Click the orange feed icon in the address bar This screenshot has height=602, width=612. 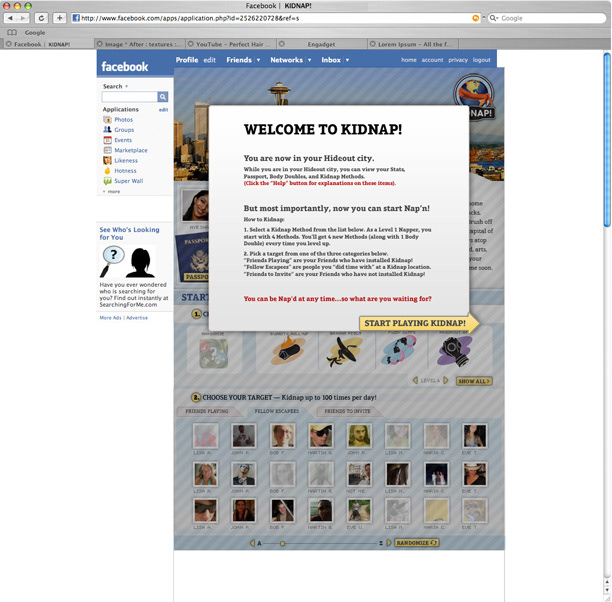(x=475, y=18)
